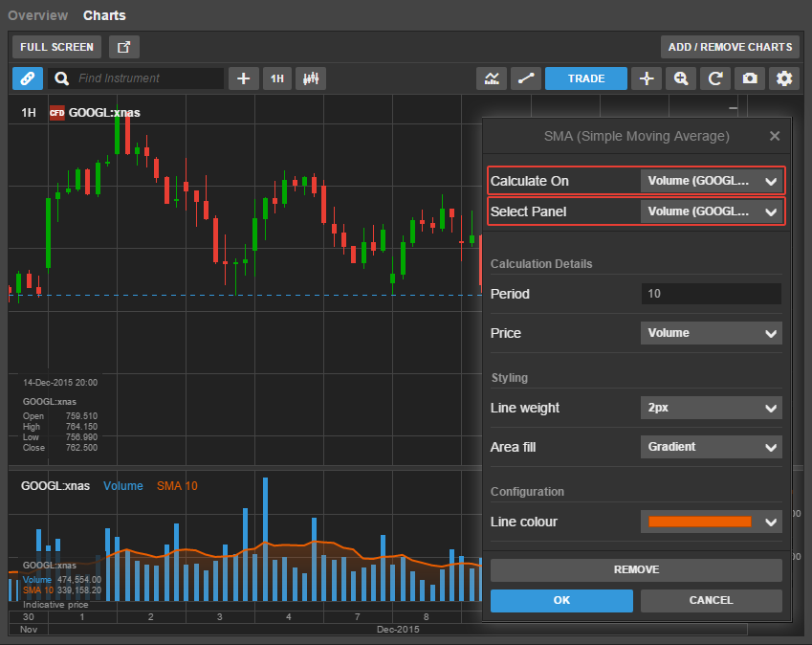Take a chart snapshot with camera icon

[751, 78]
